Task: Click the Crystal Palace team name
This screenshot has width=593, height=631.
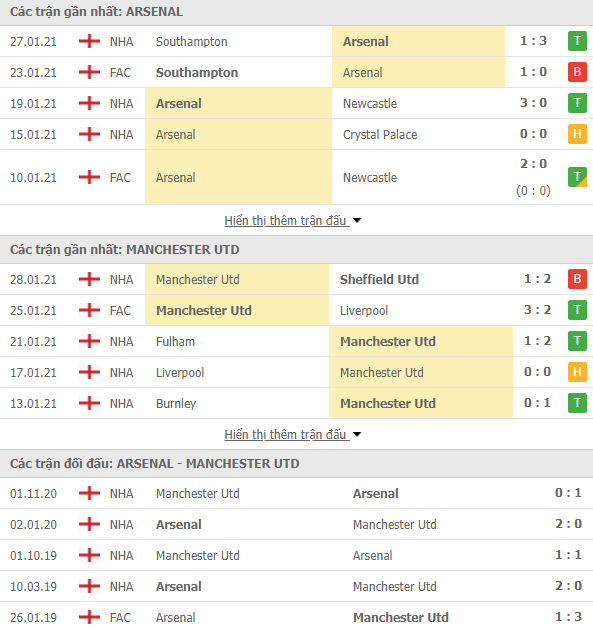Action: (x=380, y=134)
